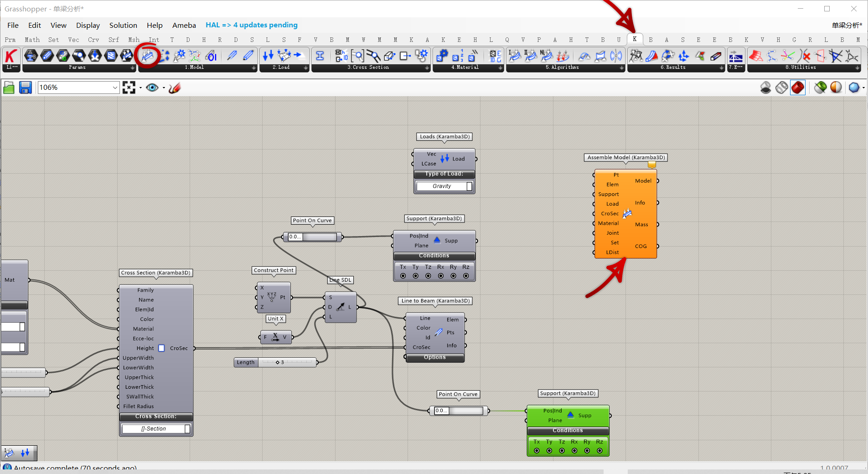The width and height of the screenshot is (868, 474).
Task: Expand Options on Line to Beam
Action: [434, 357]
